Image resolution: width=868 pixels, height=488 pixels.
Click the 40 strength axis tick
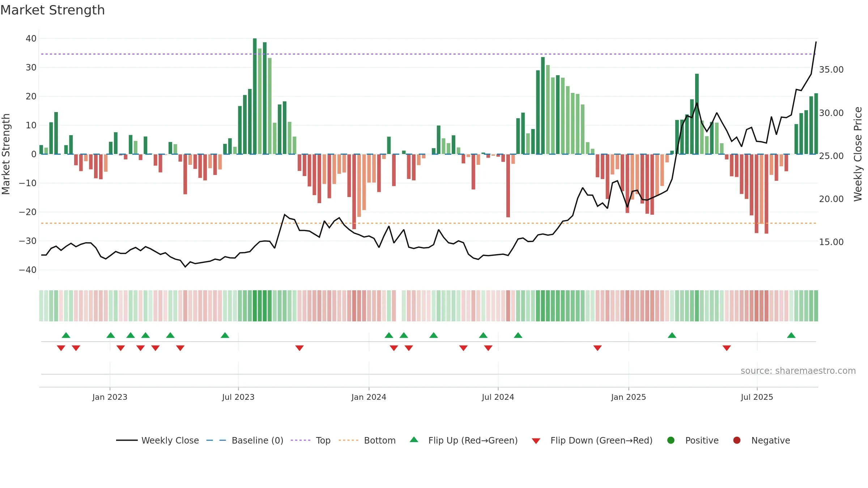pos(31,39)
